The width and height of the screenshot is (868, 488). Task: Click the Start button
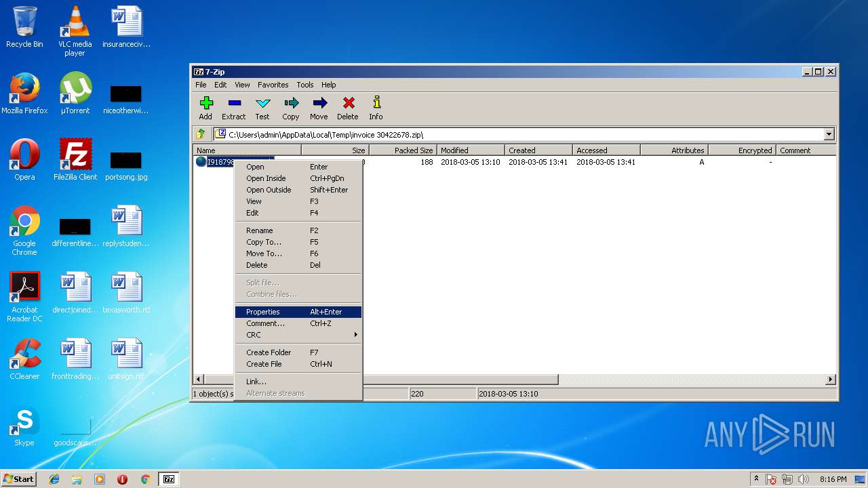(18, 479)
